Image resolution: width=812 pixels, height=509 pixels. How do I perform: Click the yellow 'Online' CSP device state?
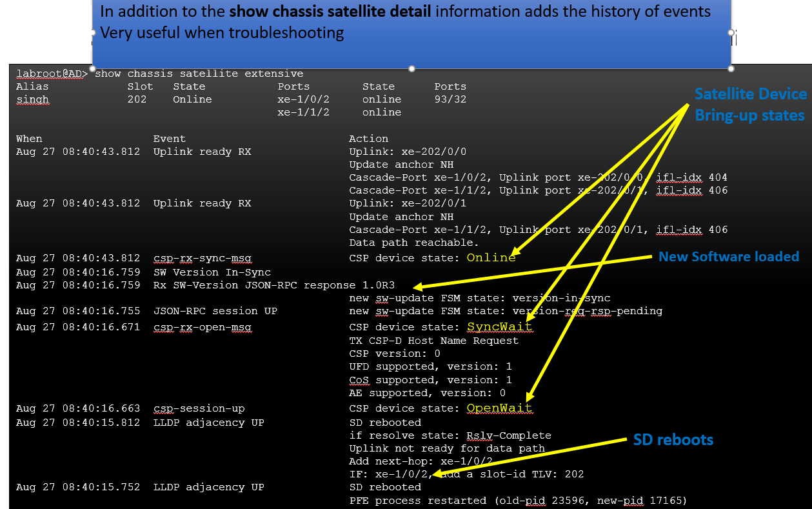[x=491, y=257]
